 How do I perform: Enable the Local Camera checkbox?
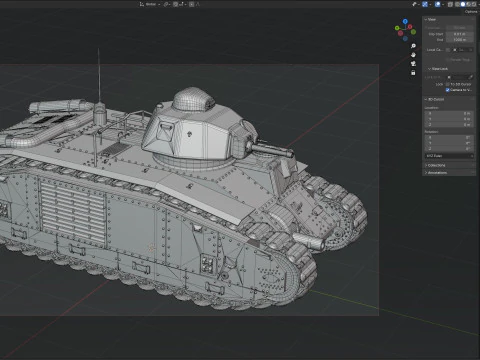pyautogui.click(x=448, y=50)
